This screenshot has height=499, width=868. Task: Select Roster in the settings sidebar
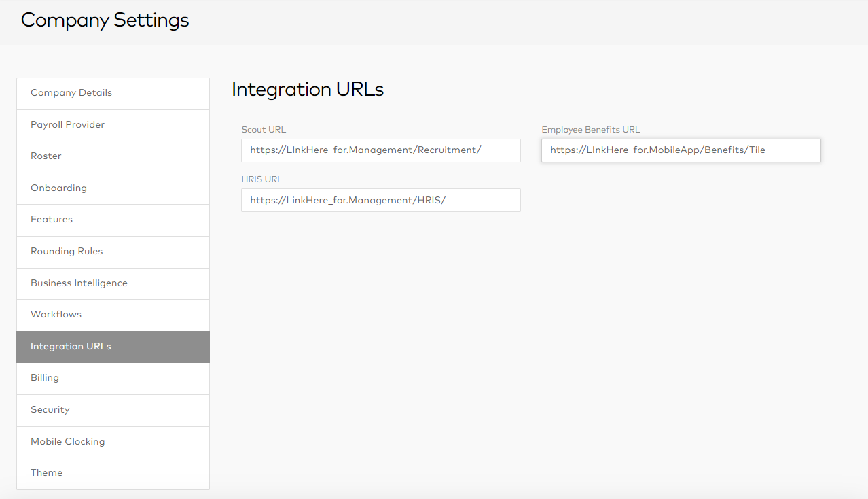click(x=113, y=156)
